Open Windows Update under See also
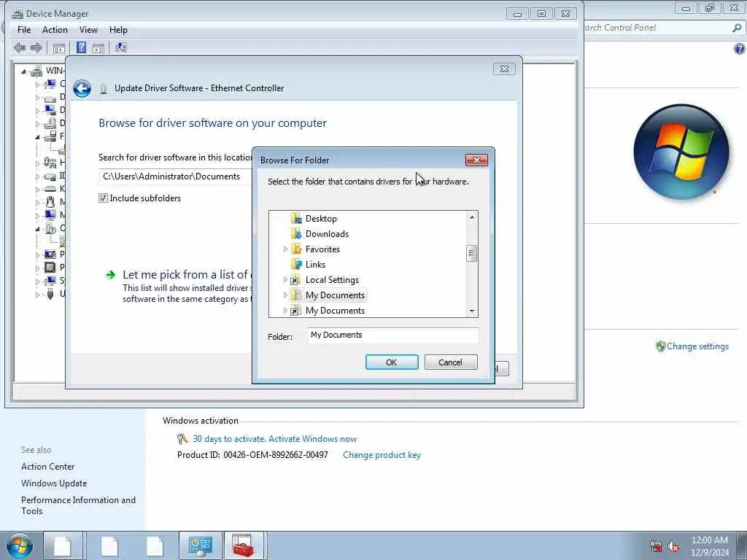 54,483
